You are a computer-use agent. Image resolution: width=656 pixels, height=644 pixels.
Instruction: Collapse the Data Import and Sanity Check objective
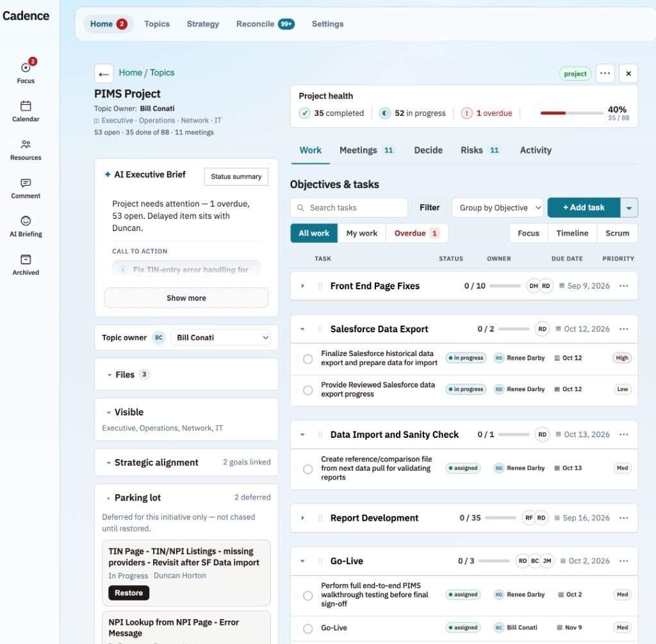tap(302, 435)
